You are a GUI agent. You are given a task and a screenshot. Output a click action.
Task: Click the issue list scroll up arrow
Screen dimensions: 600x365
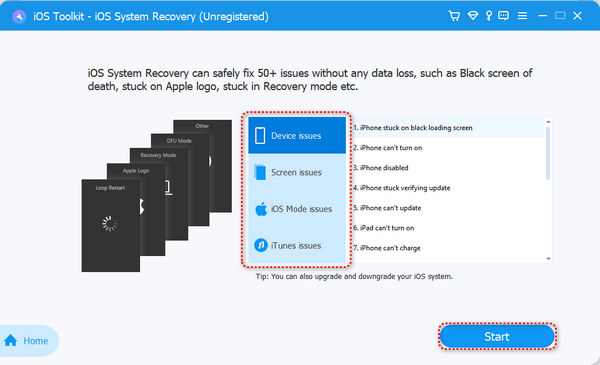pos(548,122)
